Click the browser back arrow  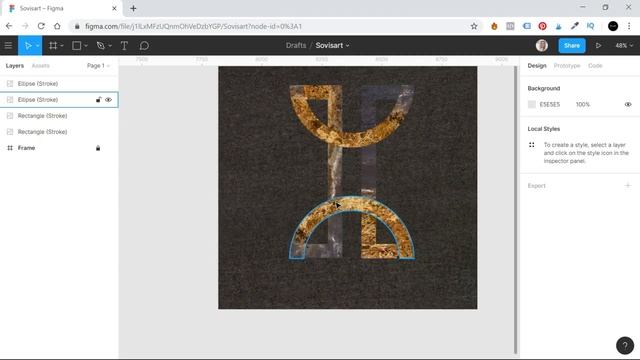point(9,26)
